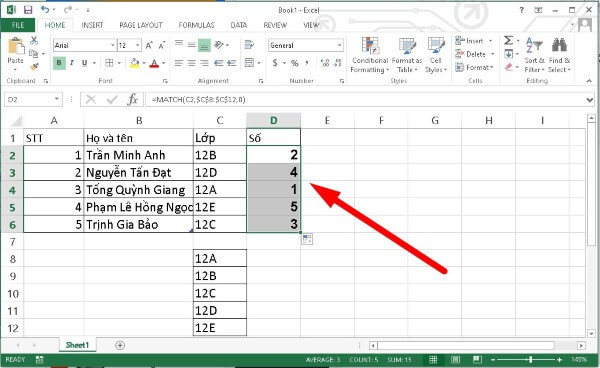The width and height of the screenshot is (600, 368).
Task: Open the Fill Color dropdown arrow
Action: [144, 63]
